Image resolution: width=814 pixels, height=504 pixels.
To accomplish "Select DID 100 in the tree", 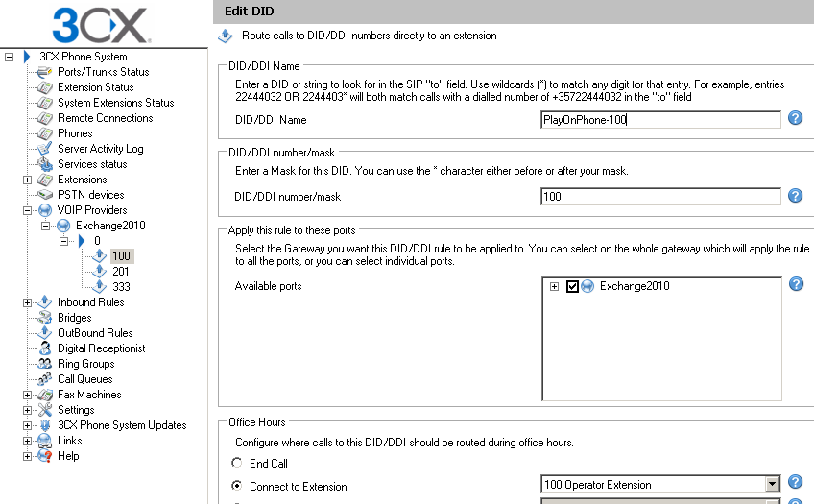I will 122,256.
